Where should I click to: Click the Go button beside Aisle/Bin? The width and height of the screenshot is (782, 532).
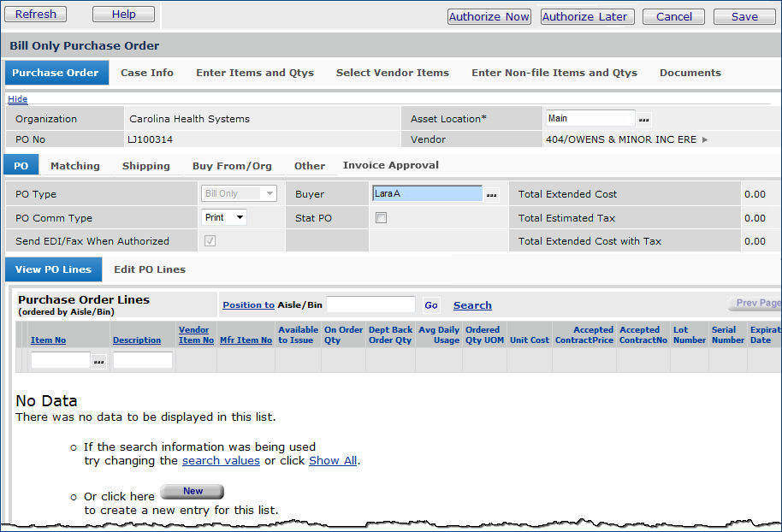pos(431,305)
